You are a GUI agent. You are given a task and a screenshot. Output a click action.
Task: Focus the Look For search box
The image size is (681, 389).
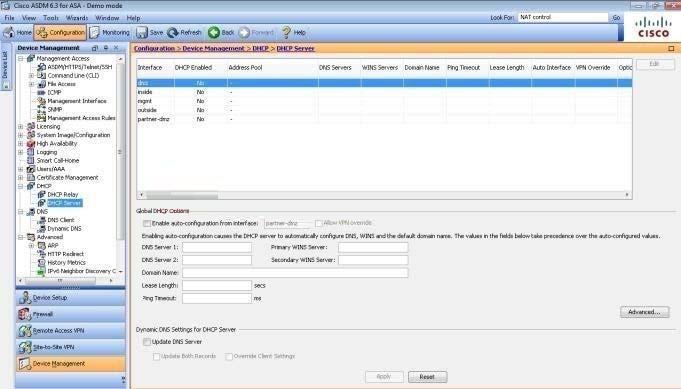coord(563,17)
